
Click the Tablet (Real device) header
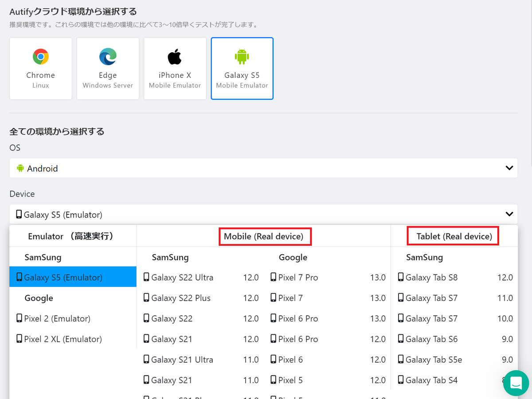454,236
